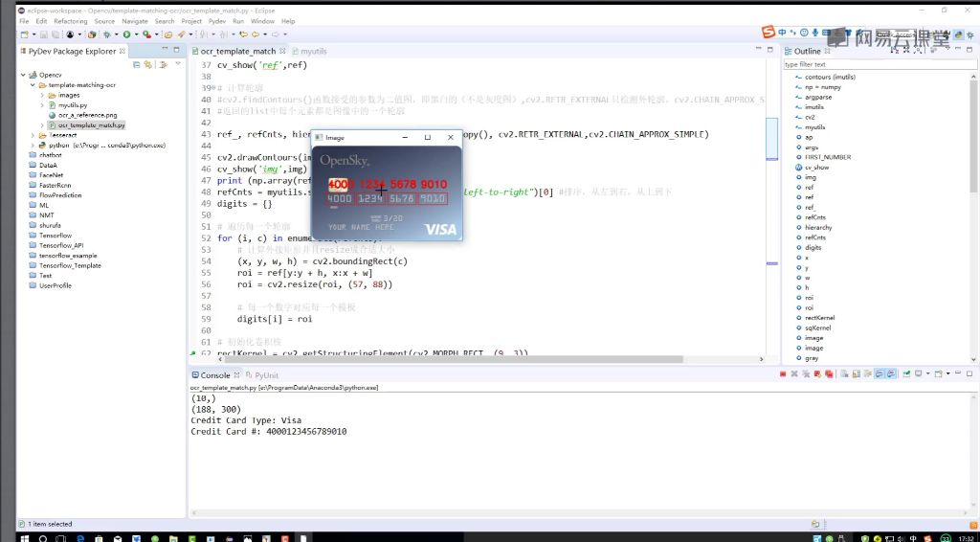Expand the images folder

[x=42, y=95]
